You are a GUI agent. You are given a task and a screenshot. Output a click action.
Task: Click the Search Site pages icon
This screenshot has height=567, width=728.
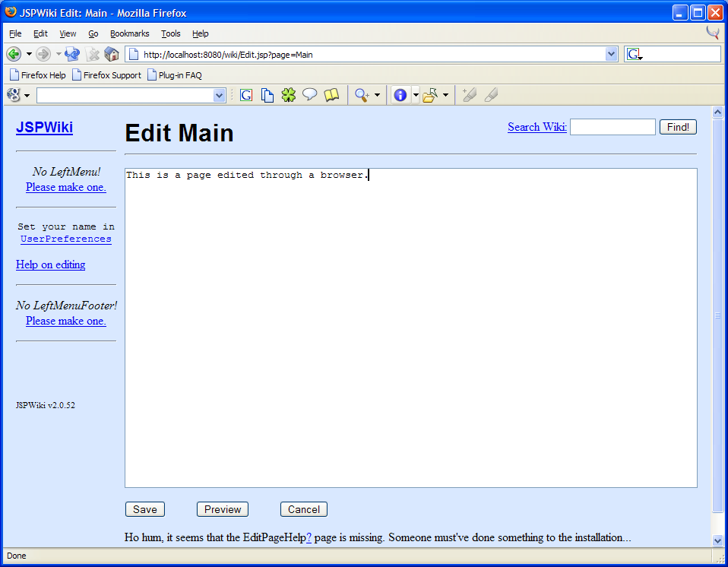click(267, 95)
